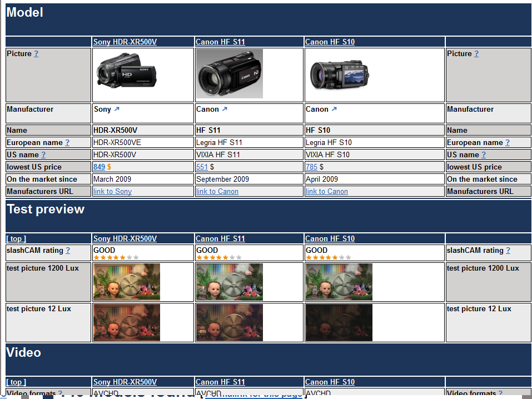Open Sony HDR-XR500V 1200 Lux test picture
532x399 pixels.
pyautogui.click(x=127, y=282)
